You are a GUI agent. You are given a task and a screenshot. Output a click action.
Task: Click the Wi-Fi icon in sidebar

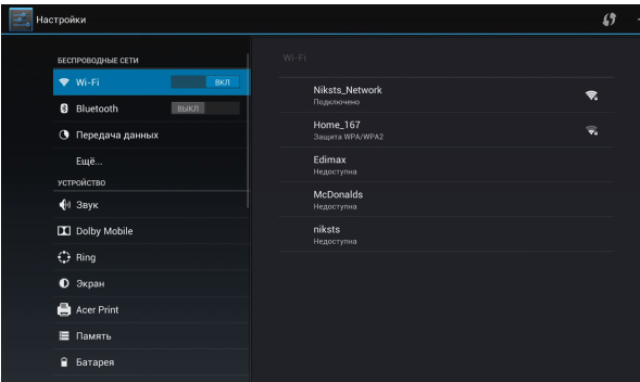click(x=64, y=82)
